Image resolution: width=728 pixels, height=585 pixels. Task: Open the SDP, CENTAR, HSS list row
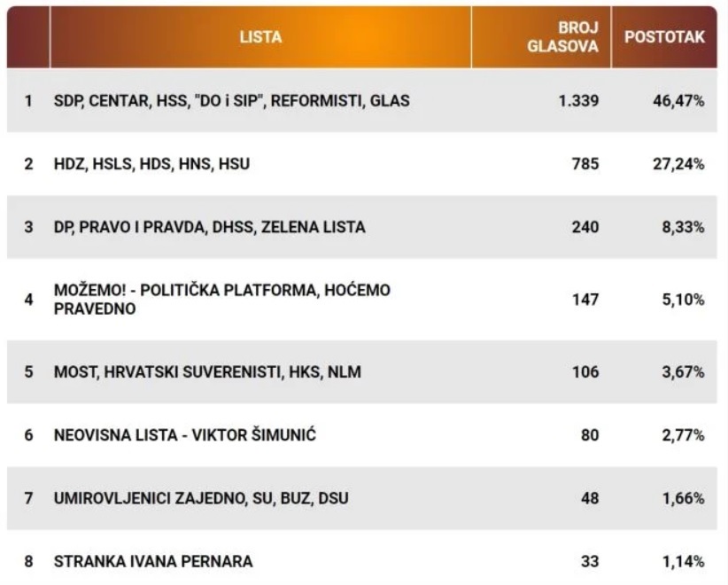362,101
